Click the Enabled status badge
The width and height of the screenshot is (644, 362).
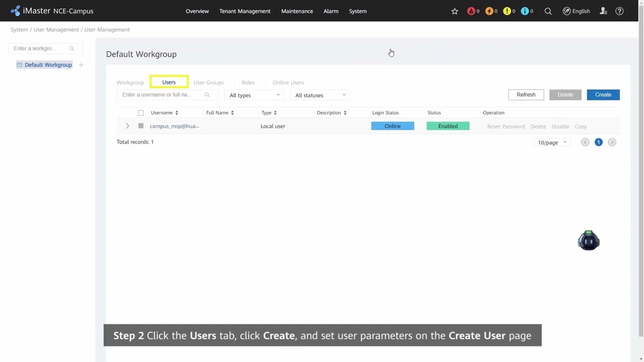tap(448, 126)
